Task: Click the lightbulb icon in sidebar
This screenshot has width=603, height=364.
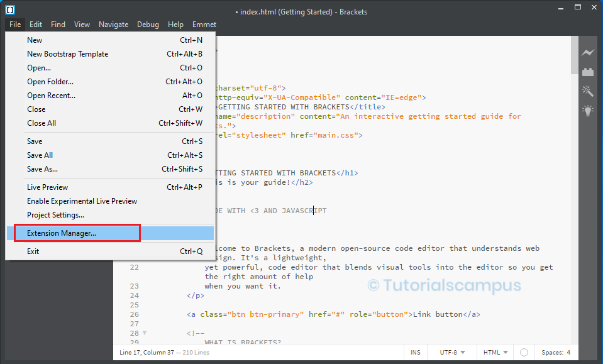Action: [588, 111]
